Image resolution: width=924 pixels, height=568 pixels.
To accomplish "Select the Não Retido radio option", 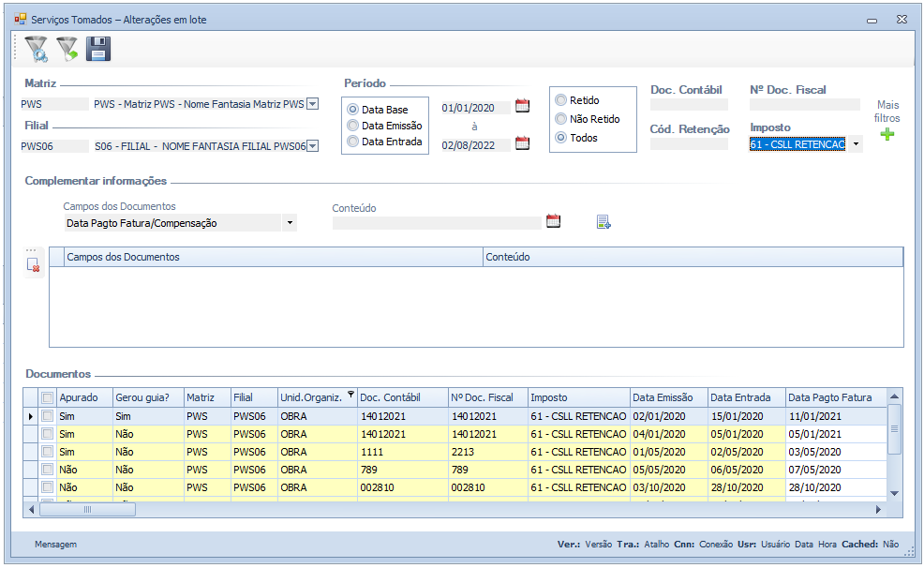I will (561, 119).
